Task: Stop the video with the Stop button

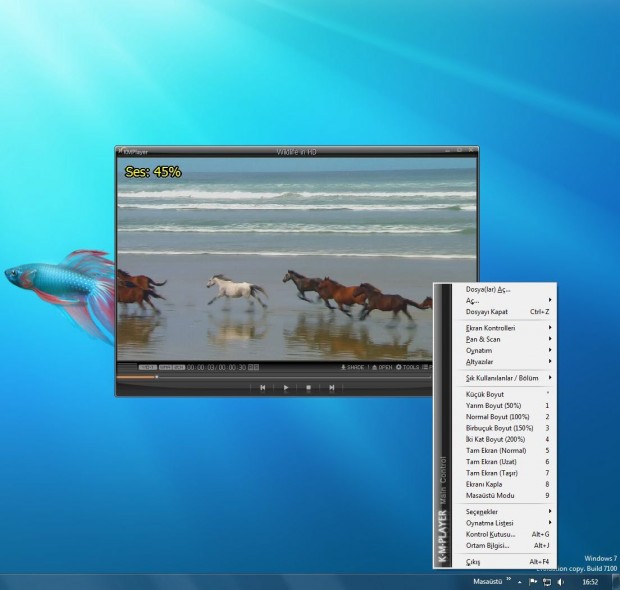Action: click(x=308, y=388)
